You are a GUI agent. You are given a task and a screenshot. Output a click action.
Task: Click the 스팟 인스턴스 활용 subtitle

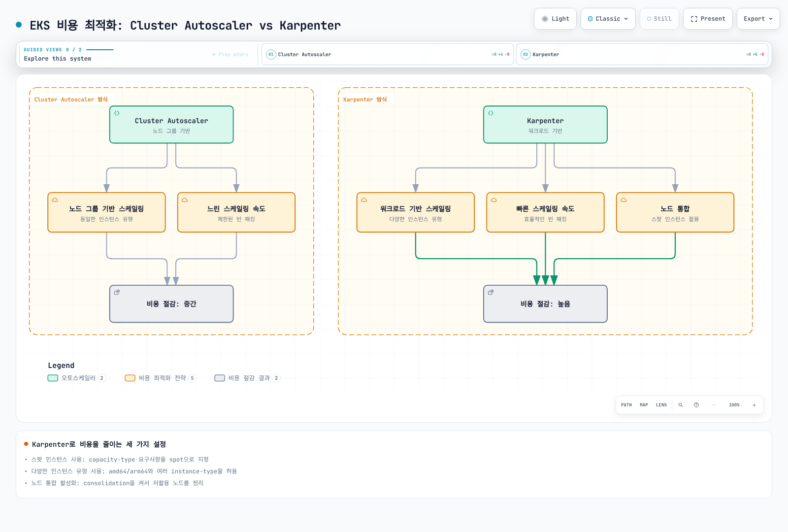(675, 219)
